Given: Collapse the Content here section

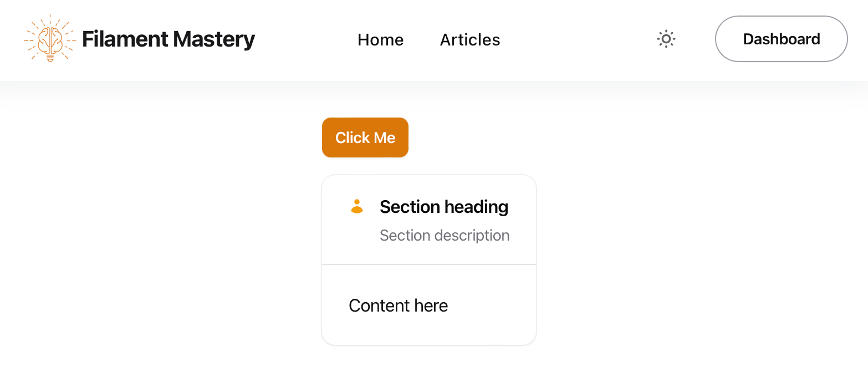Looking at the screenshot, I should [443, 207].
